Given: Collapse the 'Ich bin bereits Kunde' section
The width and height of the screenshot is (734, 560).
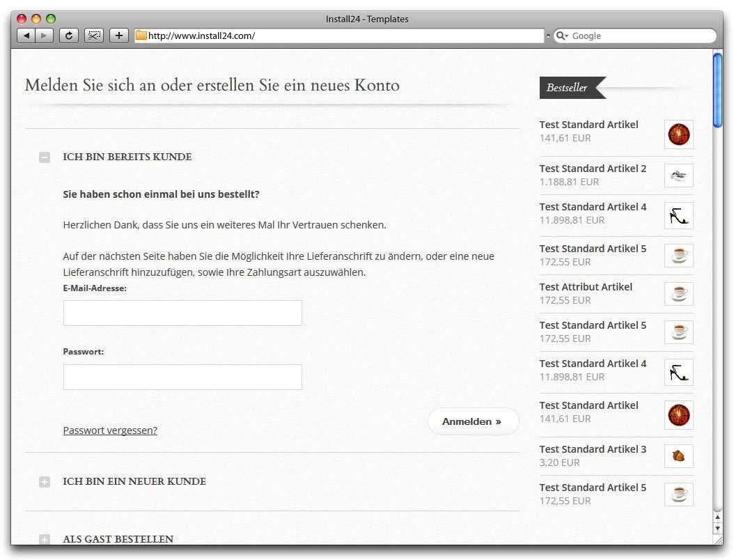Looking at the screenshot, I should (x=45, y=157).
